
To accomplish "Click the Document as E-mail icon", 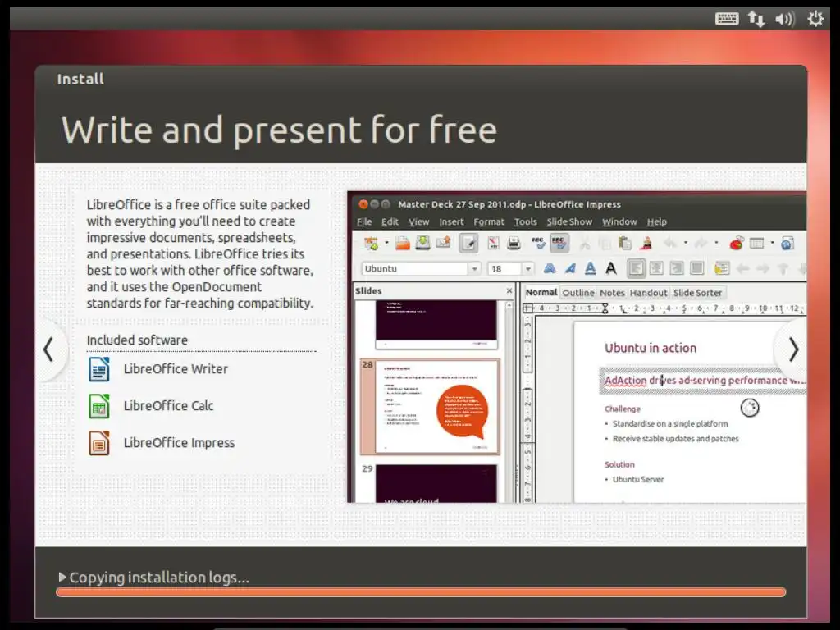I will coord(443,243).
